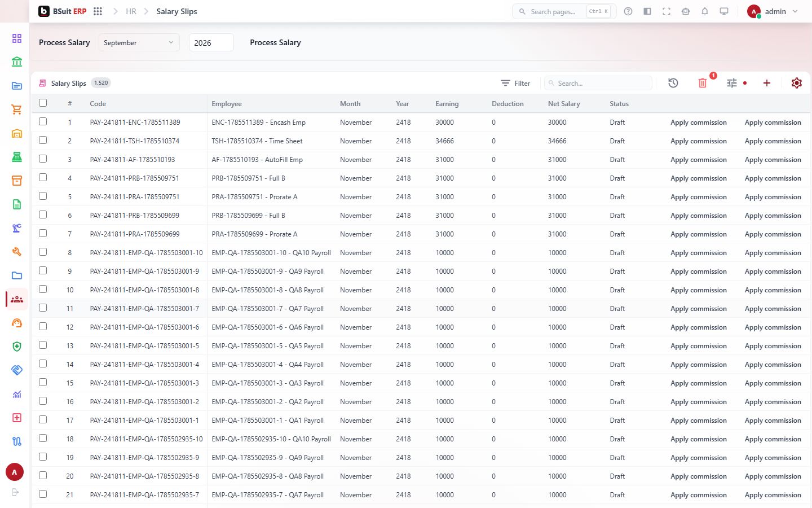Open the shield security sidebar icon
812x508 pixels.
(17, 347)
